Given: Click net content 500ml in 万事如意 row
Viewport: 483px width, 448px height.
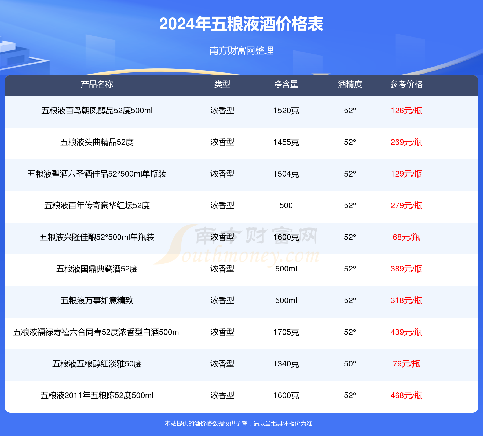Looking at the screenshot, I should 286,300.
